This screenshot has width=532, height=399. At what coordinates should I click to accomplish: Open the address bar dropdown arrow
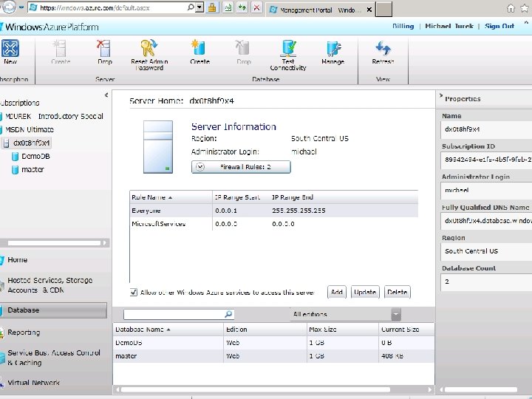coord(199,7)
